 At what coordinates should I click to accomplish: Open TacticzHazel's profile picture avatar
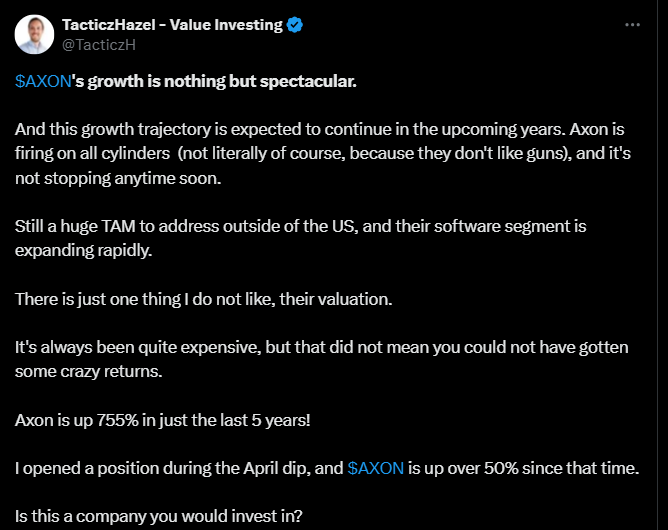pyautogui.click(x=35, y=35)
